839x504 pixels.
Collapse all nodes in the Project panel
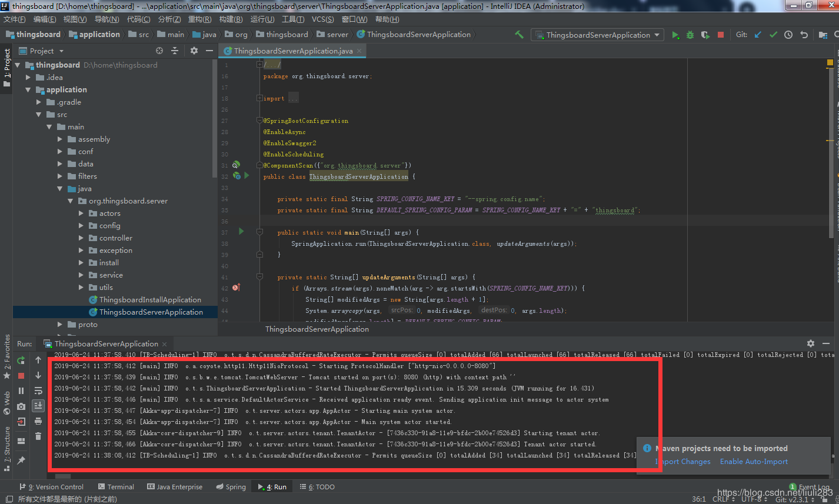175,51
